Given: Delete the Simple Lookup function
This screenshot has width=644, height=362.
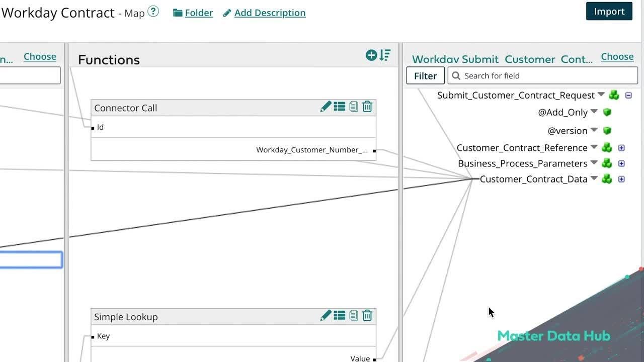Looking at the screenshot, I should (367, 315).
